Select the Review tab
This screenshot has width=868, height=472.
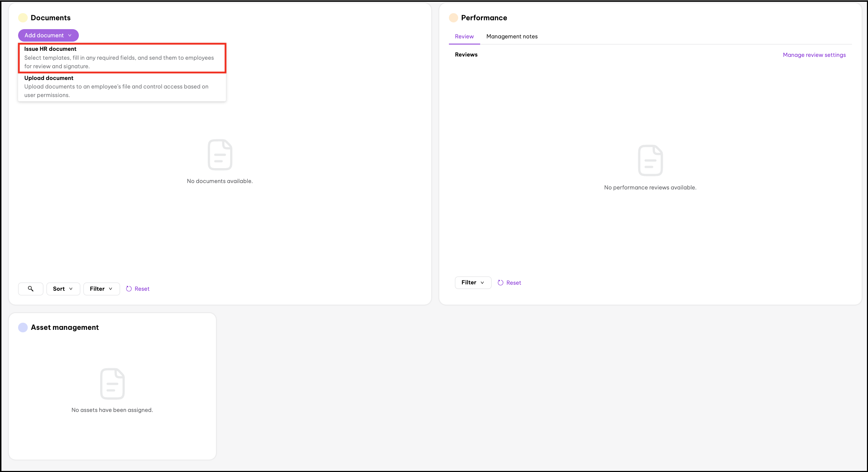(464, 36)
